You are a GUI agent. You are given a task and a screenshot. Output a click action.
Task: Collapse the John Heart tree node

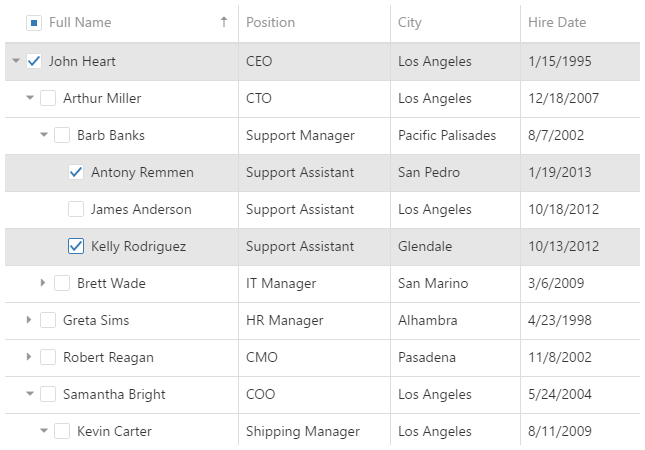click(x=16, y=61)
